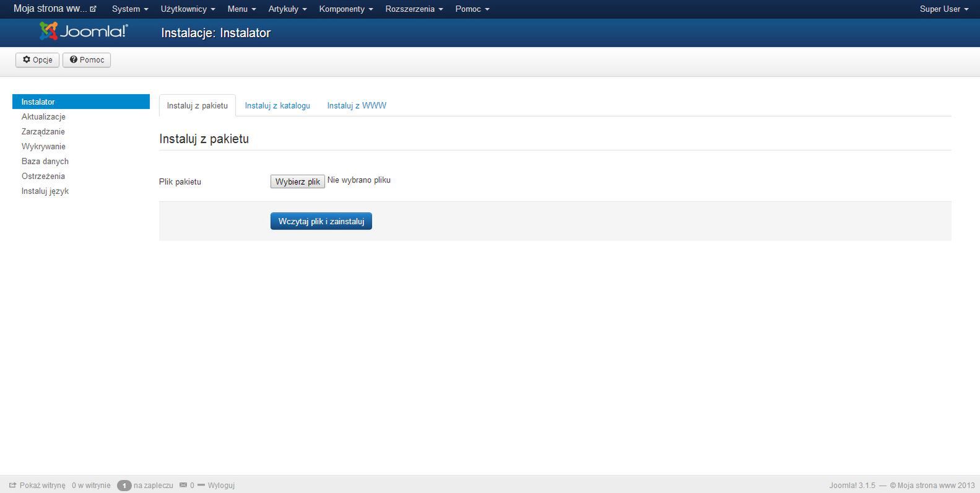Open the Menu dropdown
This screenshot has width=980, height=493.
click(241, 9)
